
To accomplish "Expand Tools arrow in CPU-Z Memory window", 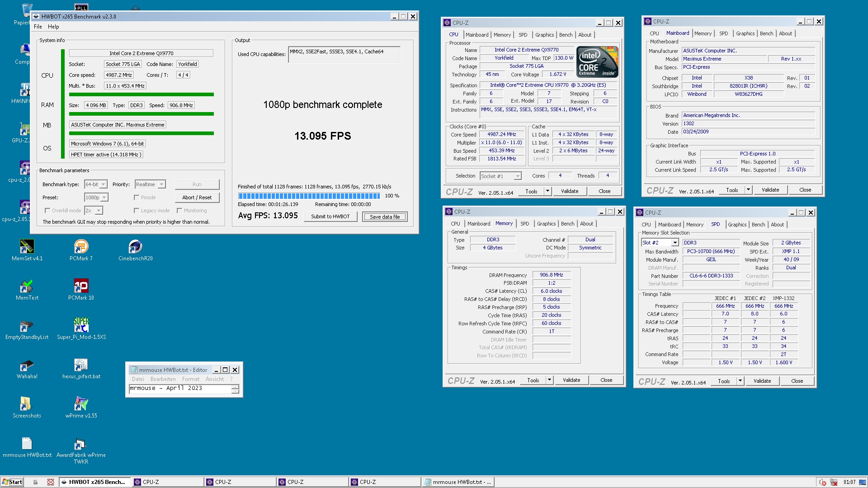I will [x=549, y=380].
